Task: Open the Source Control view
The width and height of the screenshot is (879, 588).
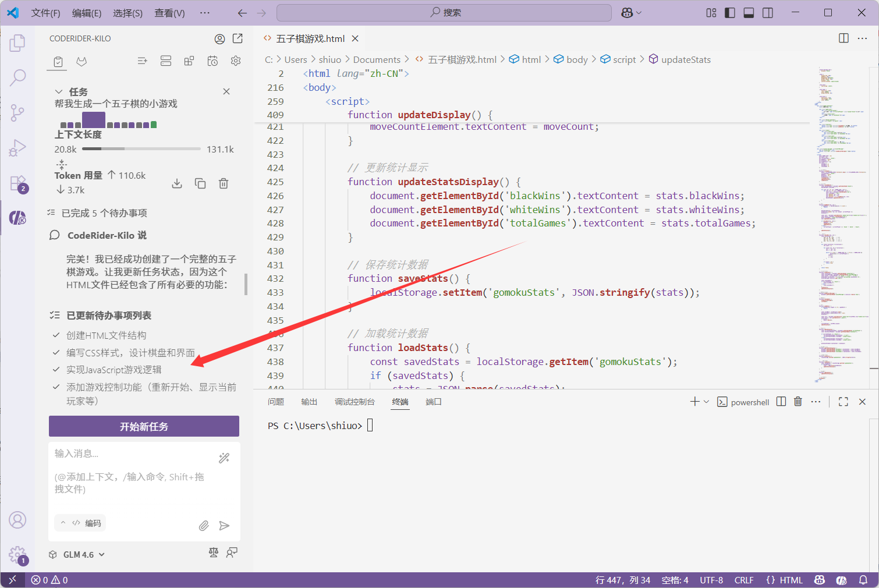Action: (17, 112)
